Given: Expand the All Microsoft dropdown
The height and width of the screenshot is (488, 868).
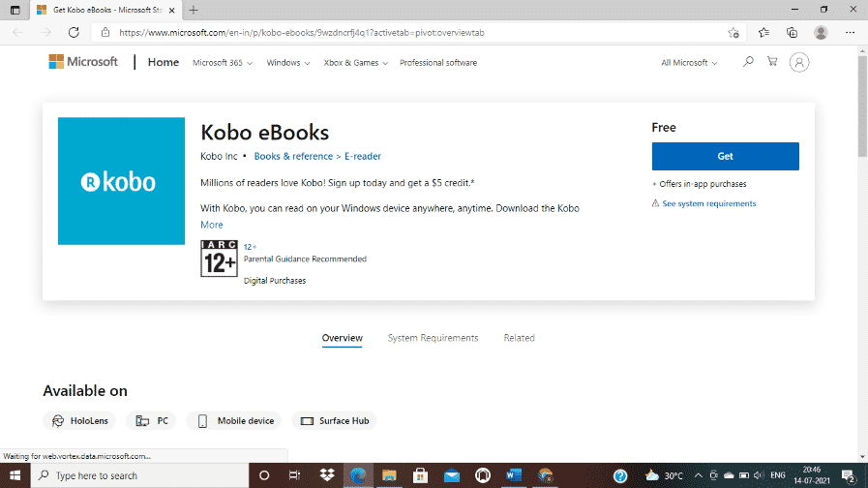Looking at the screenshot, I should point(689,63).
